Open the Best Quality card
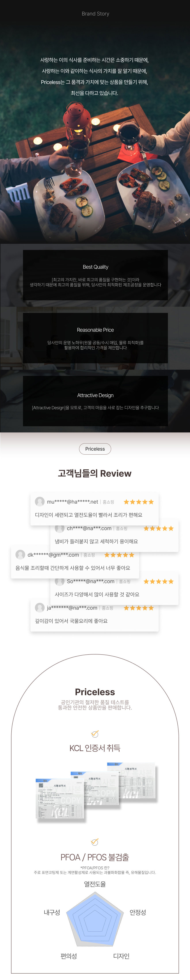This screenshot has width=190, height=980. pos(95,275)
